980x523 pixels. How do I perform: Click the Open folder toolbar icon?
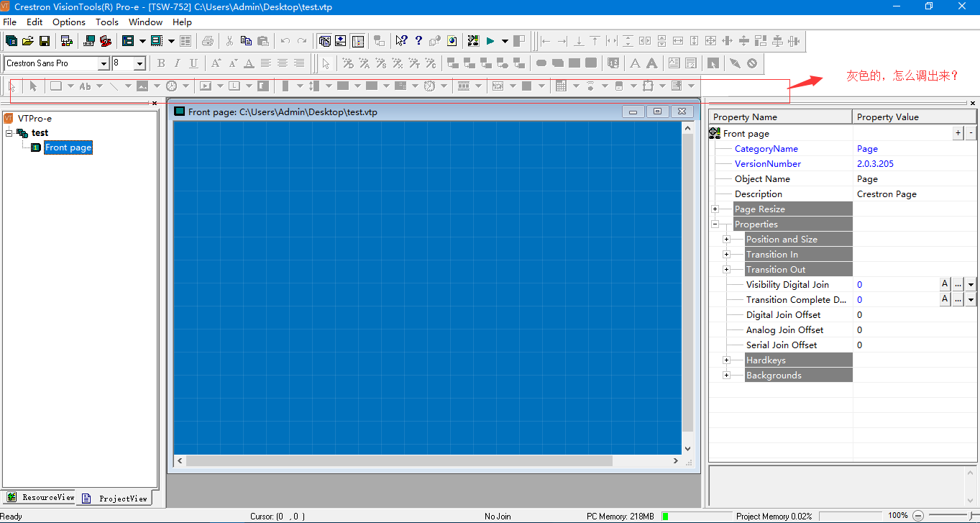coord(28,41)
